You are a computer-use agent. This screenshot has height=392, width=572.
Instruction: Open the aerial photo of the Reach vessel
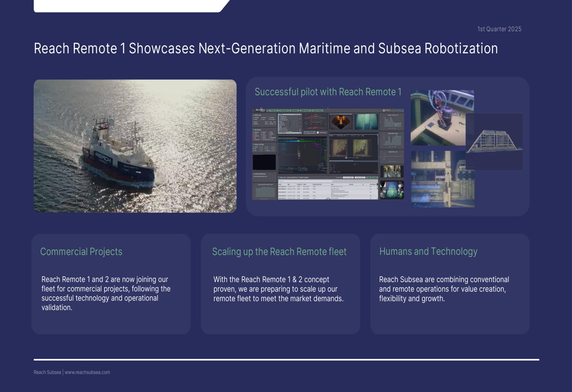click(x=135, y=146)
